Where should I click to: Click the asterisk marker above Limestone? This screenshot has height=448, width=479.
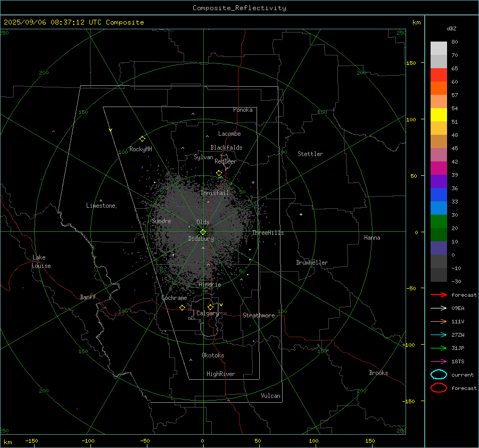click(x=101, y=201)
